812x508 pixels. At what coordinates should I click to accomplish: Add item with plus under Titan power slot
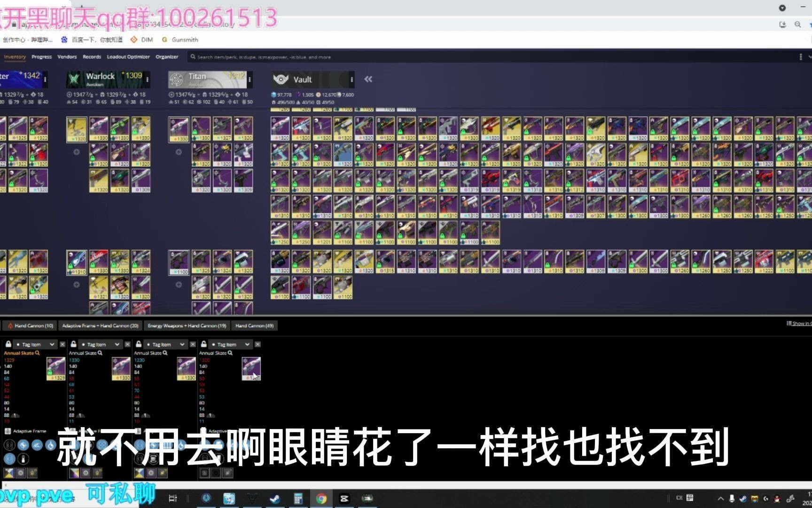pyautogui.click(x=179, y=285)
